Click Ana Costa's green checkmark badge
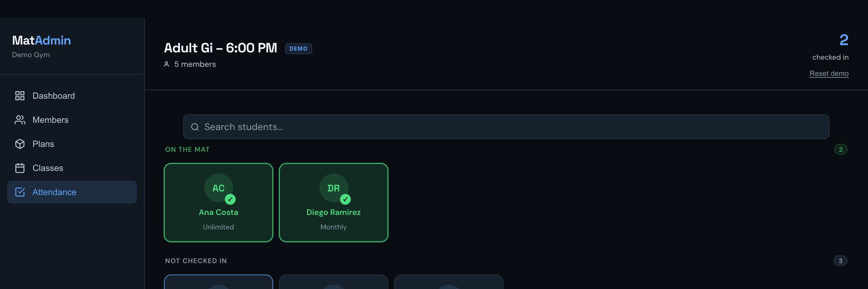 point(230,199)
